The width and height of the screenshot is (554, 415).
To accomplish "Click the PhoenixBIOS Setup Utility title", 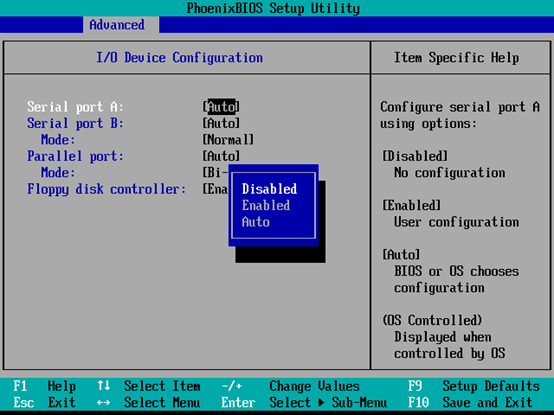I will click(273, 8).
